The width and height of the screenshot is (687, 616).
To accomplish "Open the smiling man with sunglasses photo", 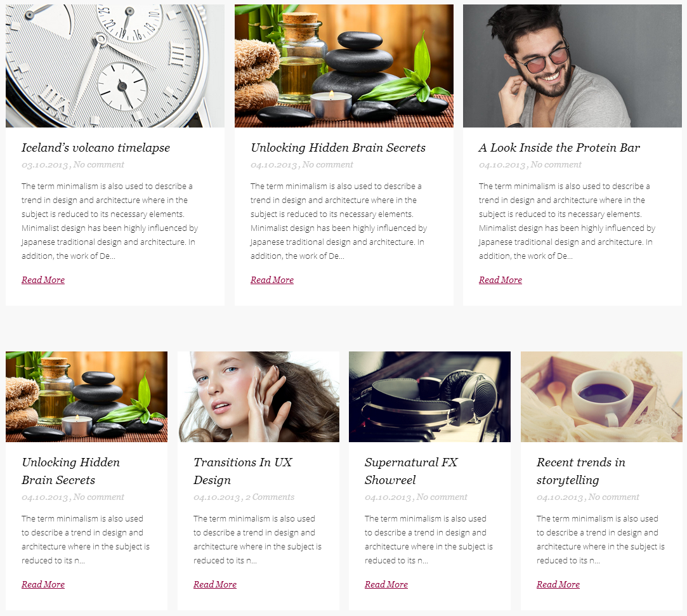I will (x=572, y=66).
